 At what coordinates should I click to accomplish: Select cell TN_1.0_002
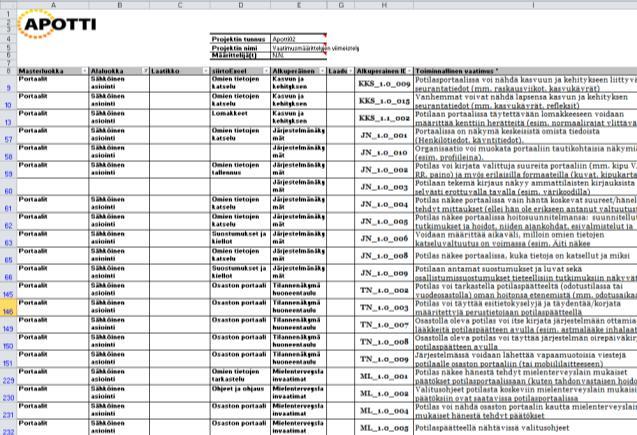(384, 290)
